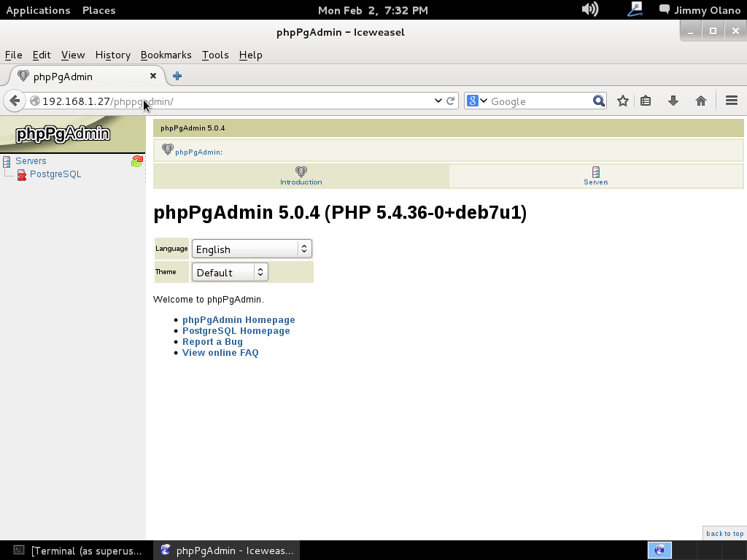Click the browser back arrow button
This screenshot has height=560, width=747.
15,101
